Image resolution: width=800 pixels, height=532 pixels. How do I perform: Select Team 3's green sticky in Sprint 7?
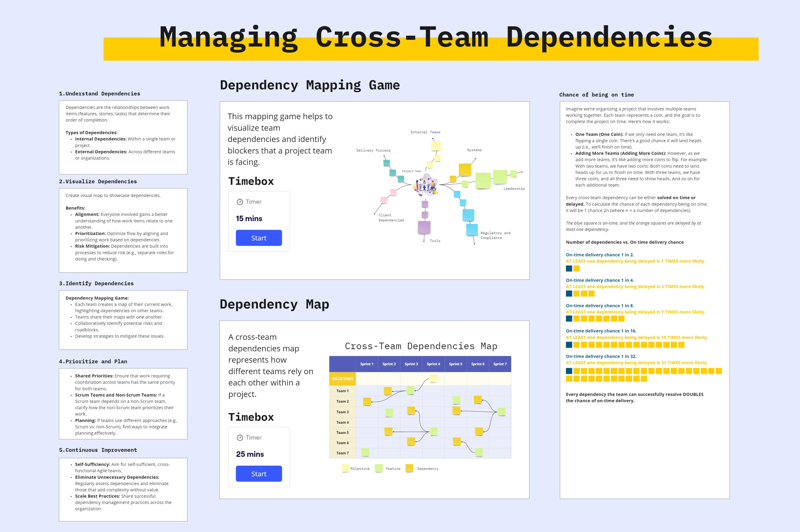click(x=502, y=412)
